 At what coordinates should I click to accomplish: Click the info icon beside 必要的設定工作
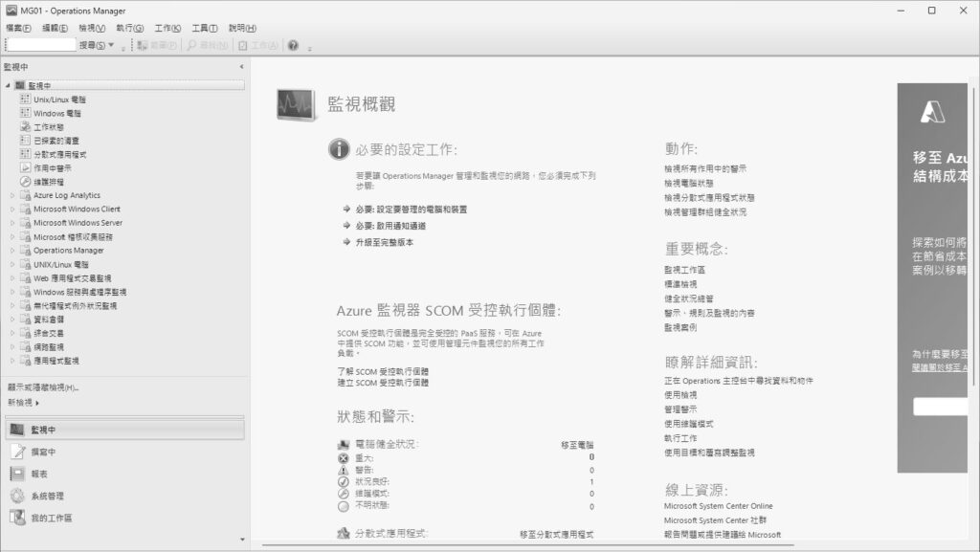339,149
